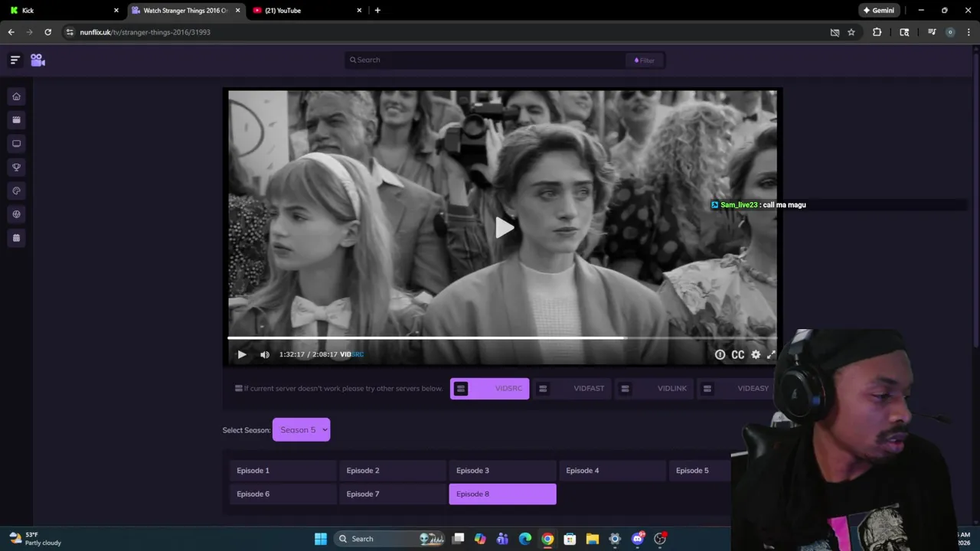Open the Chrome three-dot menu
The image size is (980, 551).
tap(969, 32)
